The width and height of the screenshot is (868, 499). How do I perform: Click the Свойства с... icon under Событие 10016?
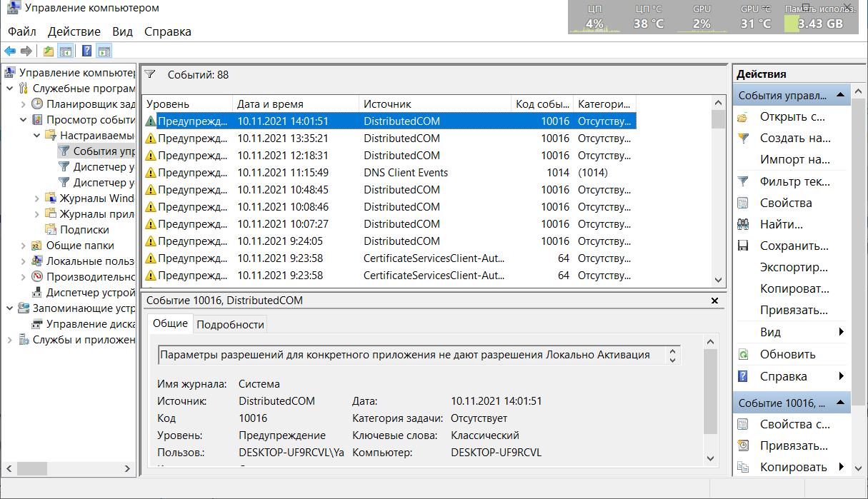pos(743,424)
